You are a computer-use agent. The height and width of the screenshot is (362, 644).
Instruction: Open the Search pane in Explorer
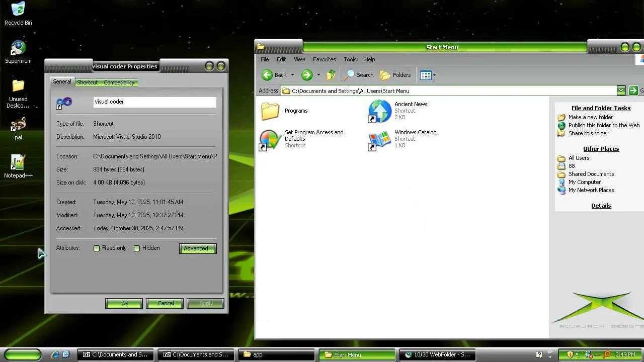tap(358, 75)
